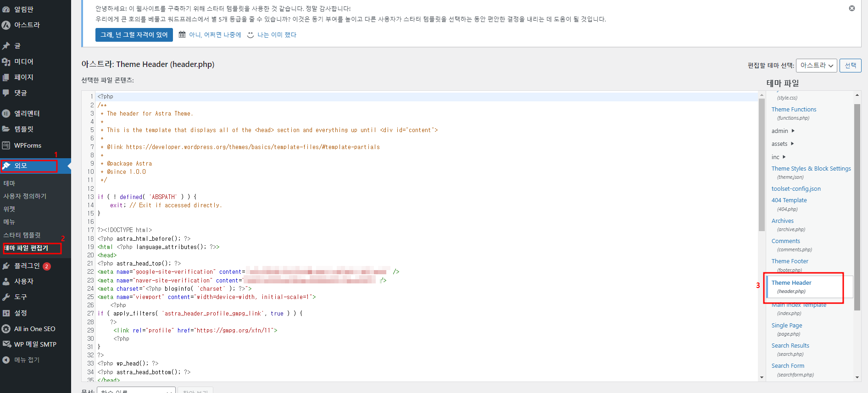Open the function name dropdown under the editor
The width and height of the screenshot is (868, 393).
[136, 390]
